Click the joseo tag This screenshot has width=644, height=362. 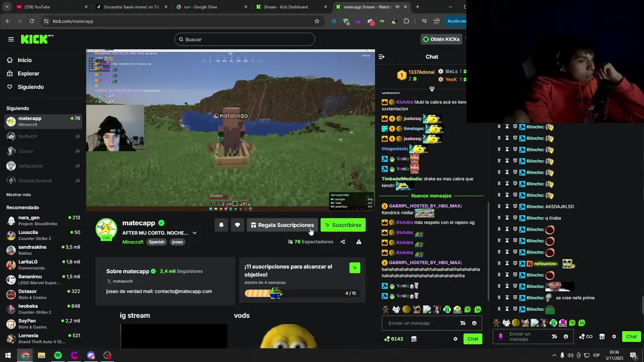(178, 242)
